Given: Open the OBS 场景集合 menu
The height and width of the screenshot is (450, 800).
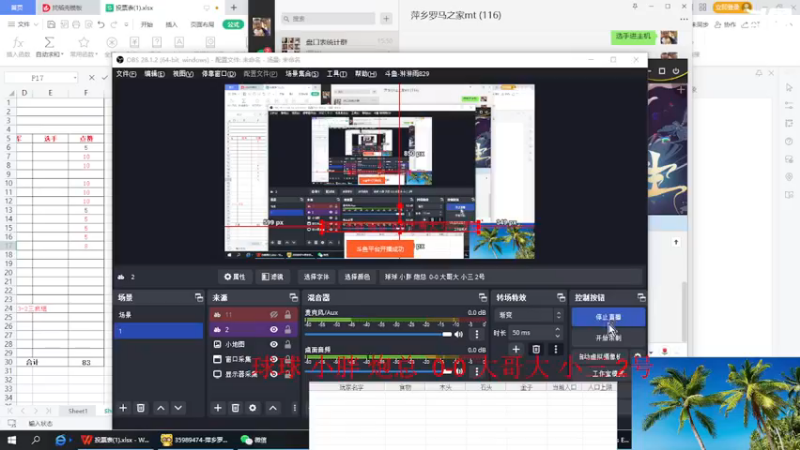Looking at the screenshot, I should coord(302,74).
